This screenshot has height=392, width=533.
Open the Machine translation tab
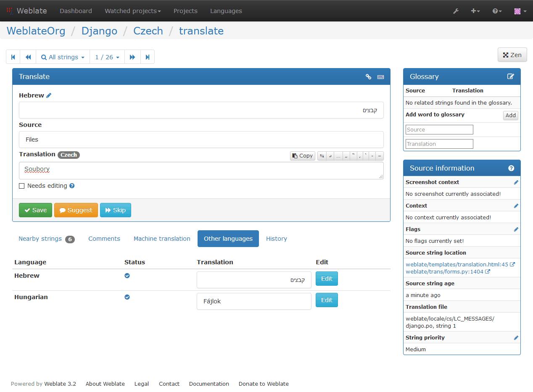162,239
